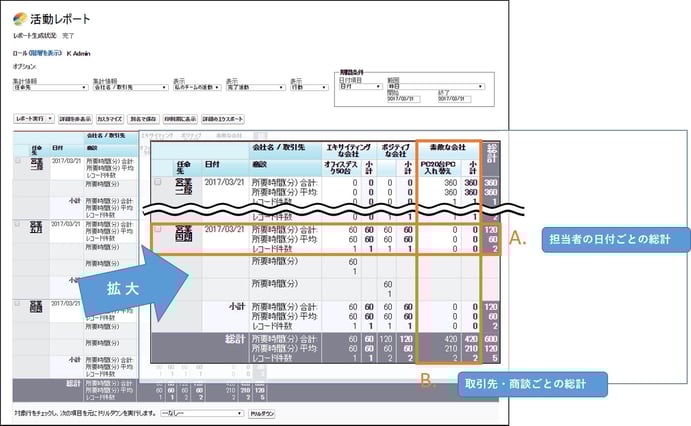Open the first 集計情報 dropdown showing 任命先
Image resolution: width=691 pixels, height=426 pixels.
(x=50, y=87)
